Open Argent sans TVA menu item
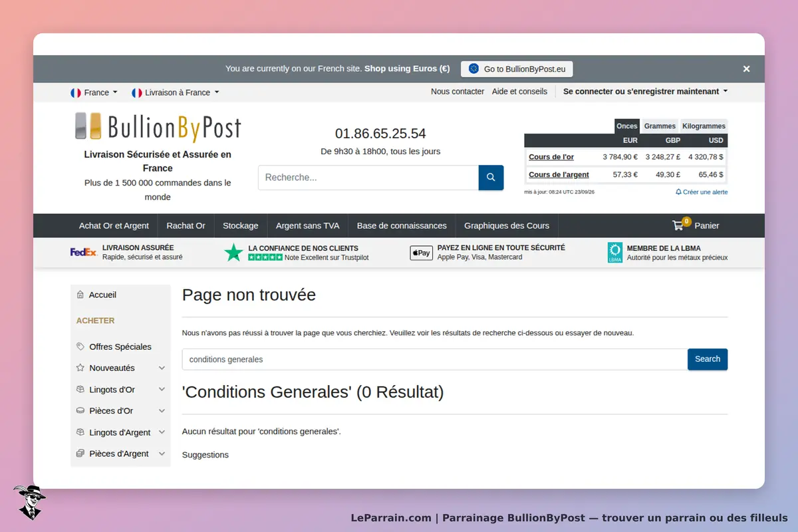This screenshot has width=798, height=532. [307, 225]
